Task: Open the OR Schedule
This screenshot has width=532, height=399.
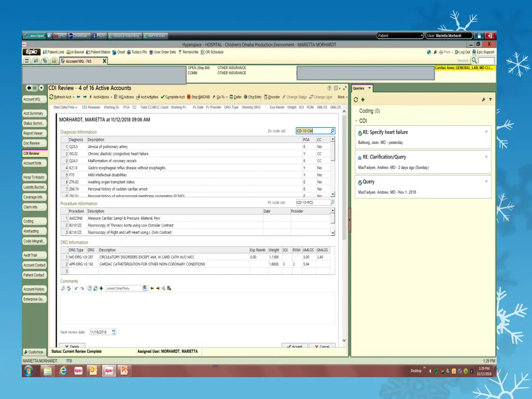Action: pos(212,52)
